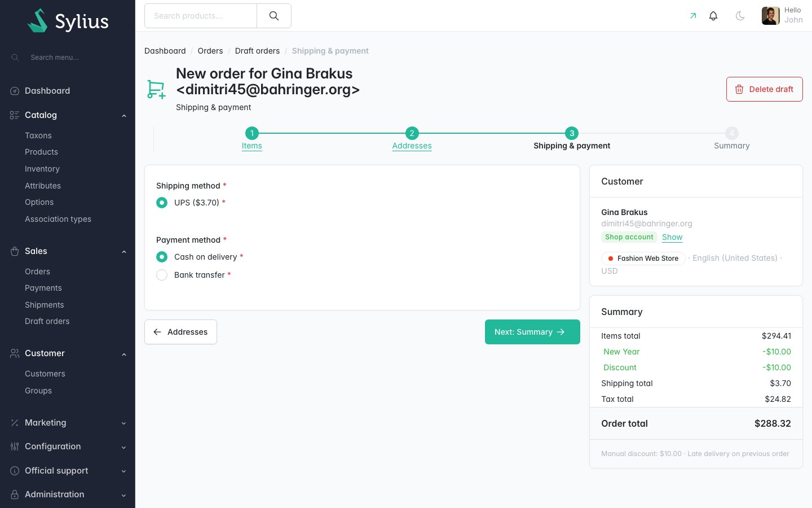Go to step 2 circle, Addresses
This screenshot has height=508, width=812.
point(412,133)
